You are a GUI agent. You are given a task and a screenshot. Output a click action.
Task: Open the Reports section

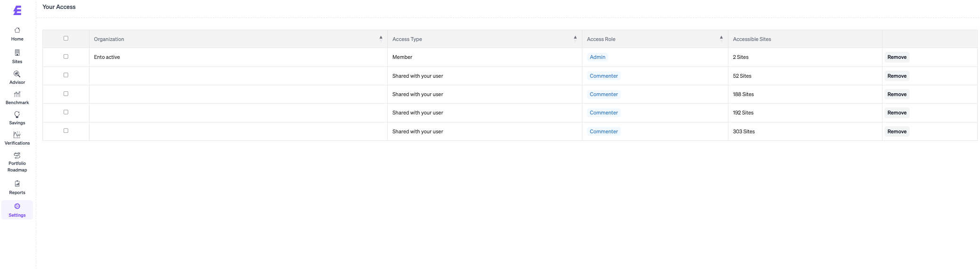[17, 184]
